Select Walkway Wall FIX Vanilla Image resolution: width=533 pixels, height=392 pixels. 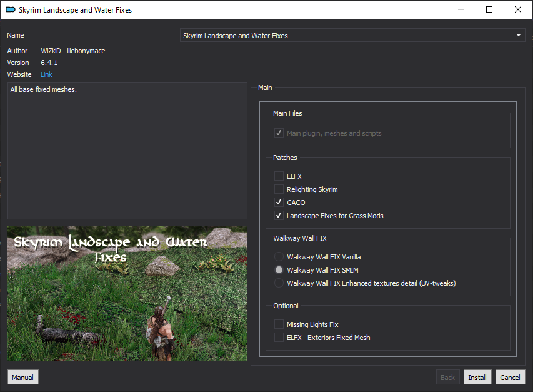click(279, 257)
